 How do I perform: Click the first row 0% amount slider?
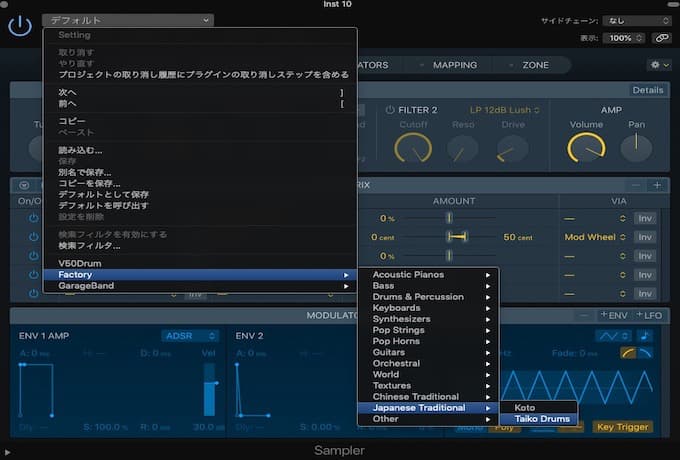pos(449,219)
